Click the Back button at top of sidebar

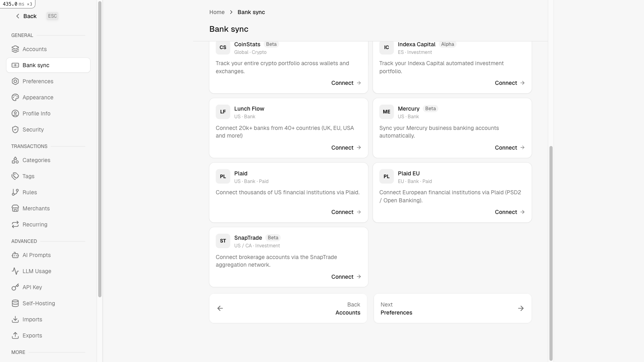26,16
